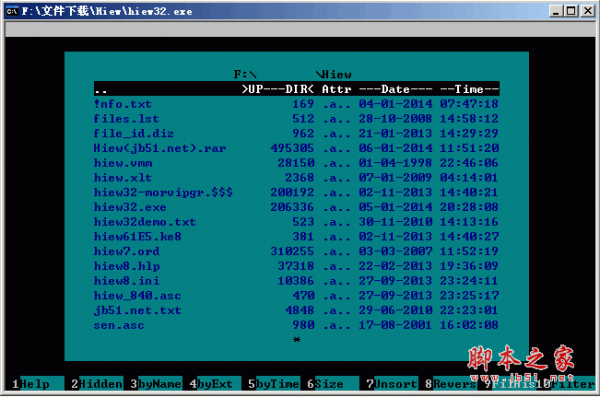Screen dimensions: 600x397
Task: Sort files with F3 byName
Action: coord(156,384)
